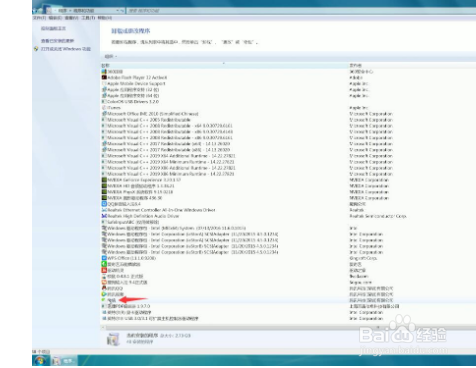This screenshot has width=476, height=368.
Task: Open the View (查看) menu
Action: coord(71,18)
